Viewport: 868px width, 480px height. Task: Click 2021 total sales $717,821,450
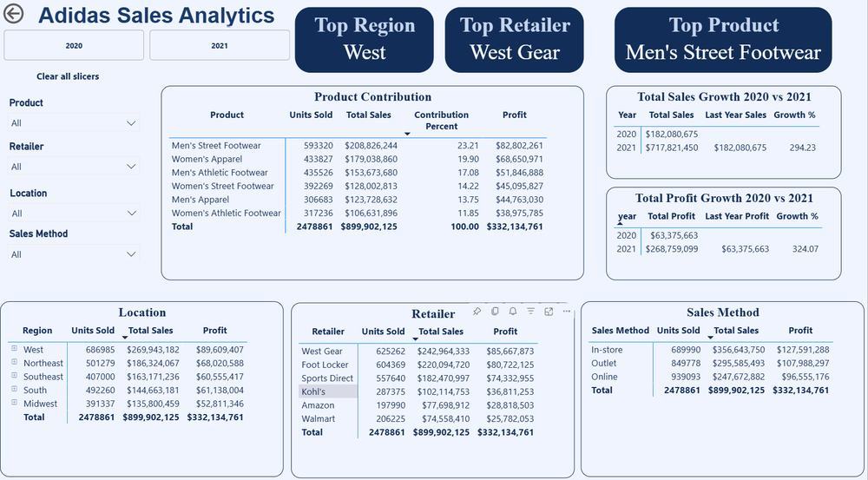(x=672, y=148)
